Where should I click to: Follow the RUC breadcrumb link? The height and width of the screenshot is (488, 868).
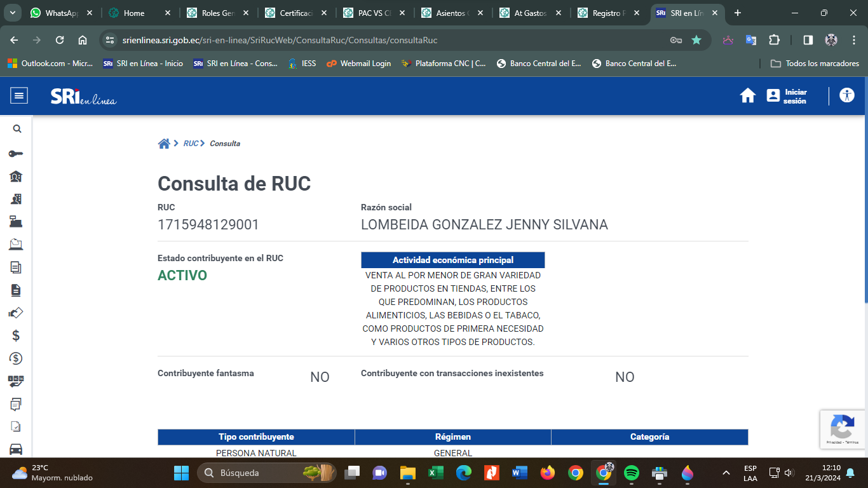(191, 144)
